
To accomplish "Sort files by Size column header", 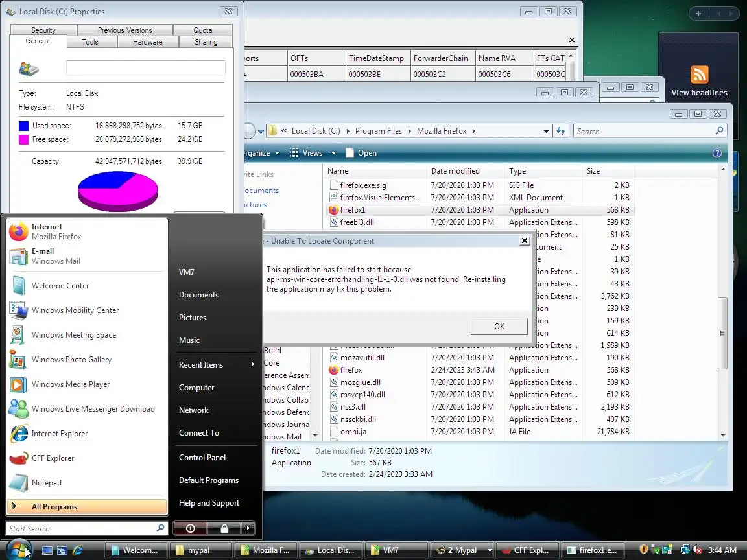I will [608, 171].
